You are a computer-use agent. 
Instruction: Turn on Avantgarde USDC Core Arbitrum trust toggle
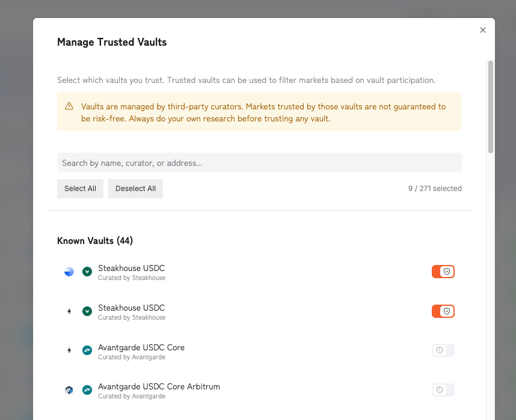click(x=443, y=390)
